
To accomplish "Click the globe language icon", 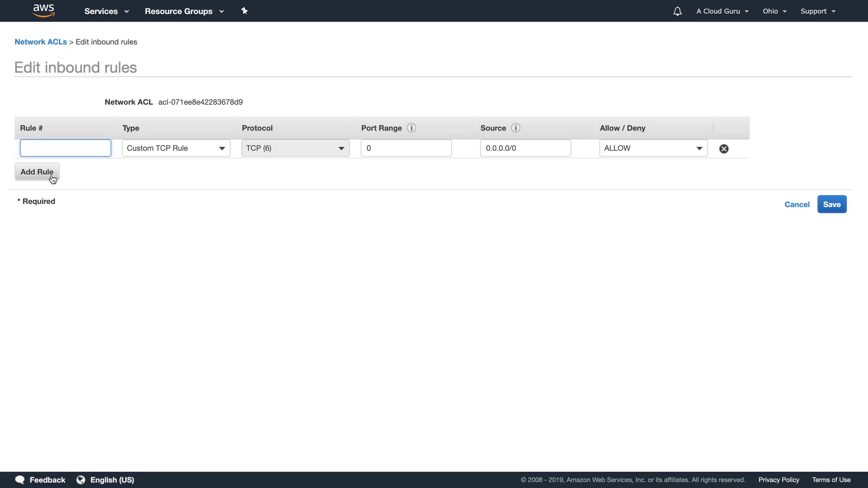I will (x=81, y=480).
